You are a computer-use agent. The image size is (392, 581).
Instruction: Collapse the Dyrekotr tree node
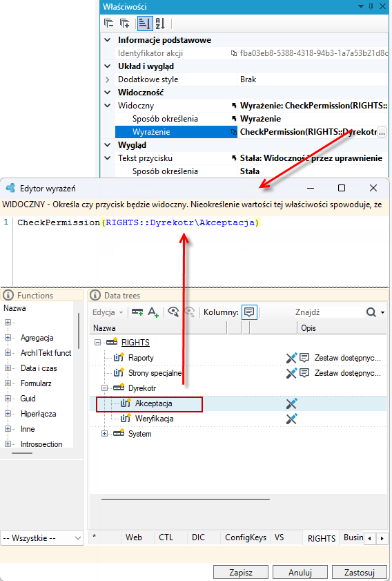tap(104, 388)
